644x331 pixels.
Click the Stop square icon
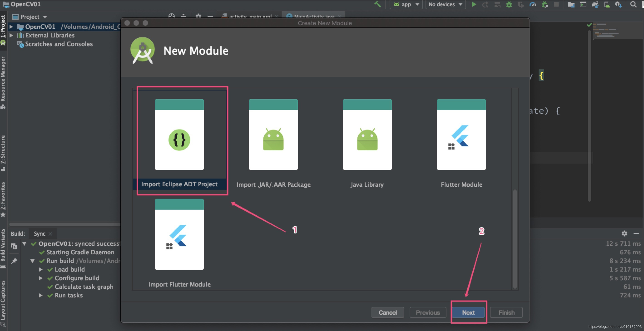(x=556, y=5)
